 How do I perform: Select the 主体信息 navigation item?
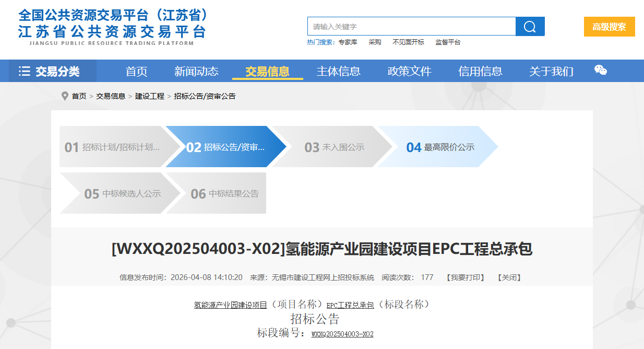click(x=338, y=72)
